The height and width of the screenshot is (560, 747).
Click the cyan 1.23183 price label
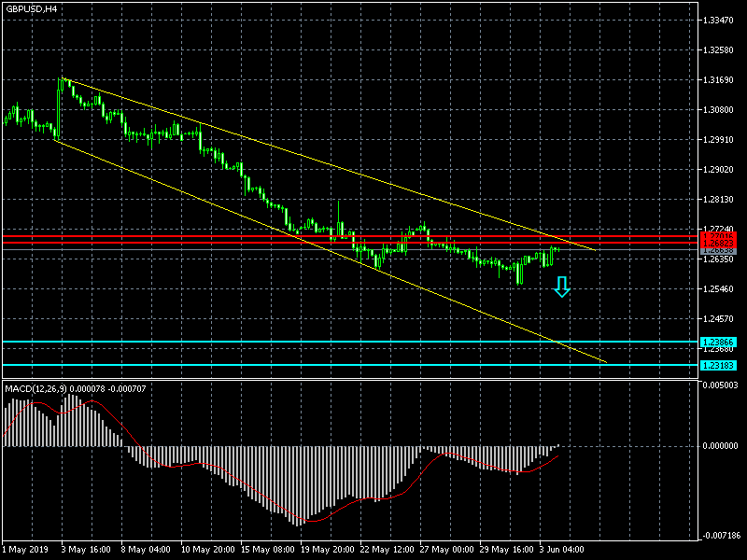coord(718,365)
